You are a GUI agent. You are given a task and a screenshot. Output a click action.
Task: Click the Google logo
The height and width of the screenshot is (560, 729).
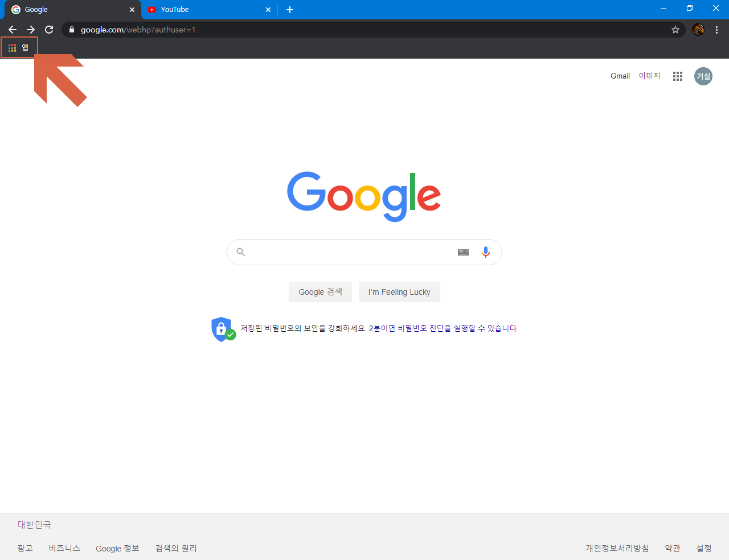[x=364, y=196]
